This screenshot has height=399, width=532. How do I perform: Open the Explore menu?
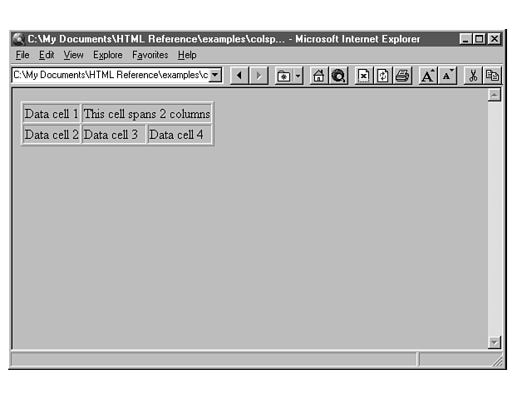(x=107, y=55)
